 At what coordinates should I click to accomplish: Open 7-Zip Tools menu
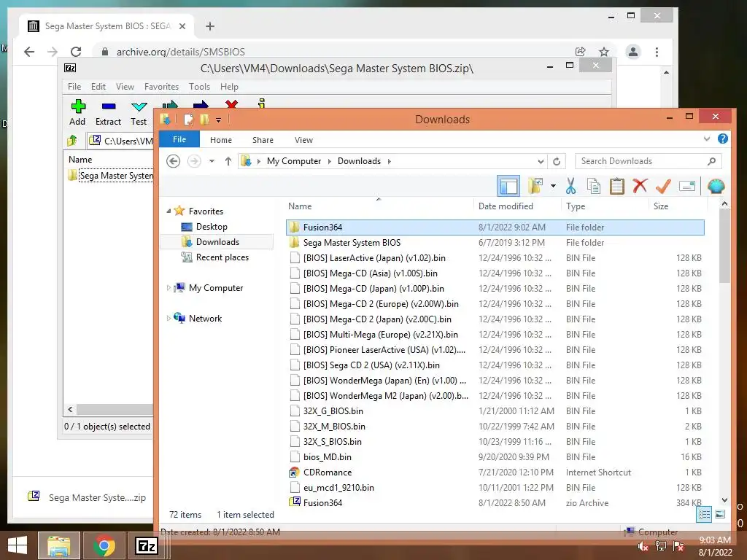[199, 87]
